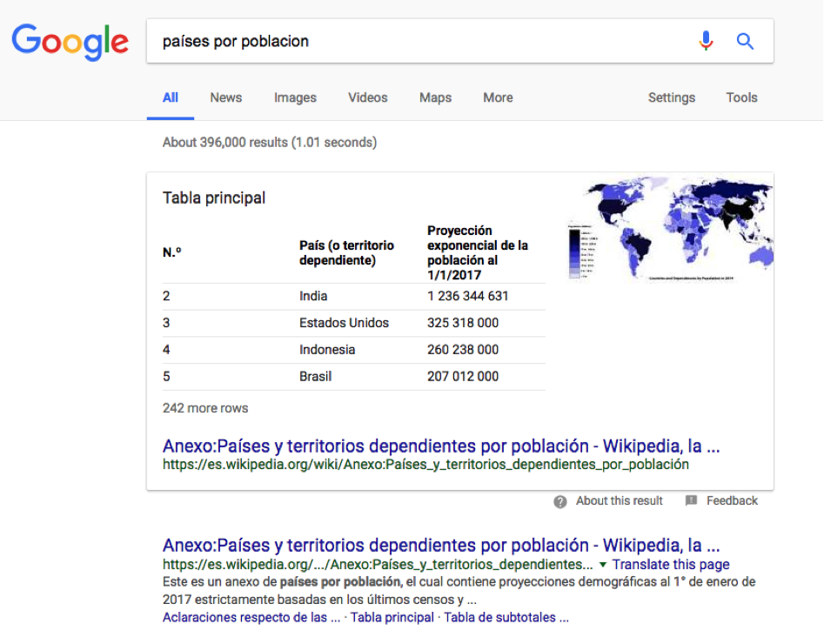The height and width of the screenshot is (644, 824).
Task: Open the Tabla de subtotales sitelink
Action: click(508, 618)
